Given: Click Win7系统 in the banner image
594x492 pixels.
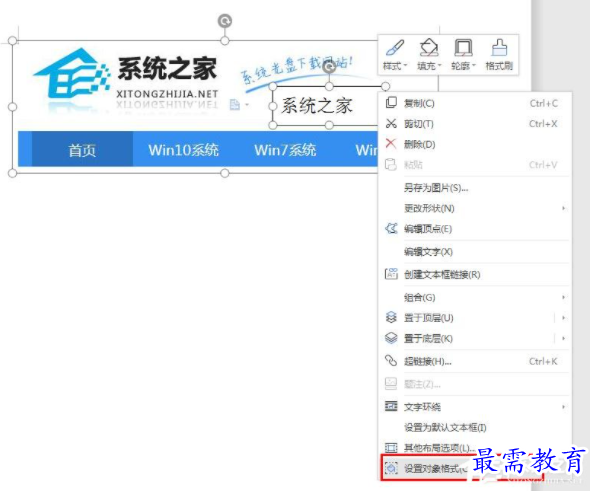Looking at the screenshot, I should click(x=285, y=150).
